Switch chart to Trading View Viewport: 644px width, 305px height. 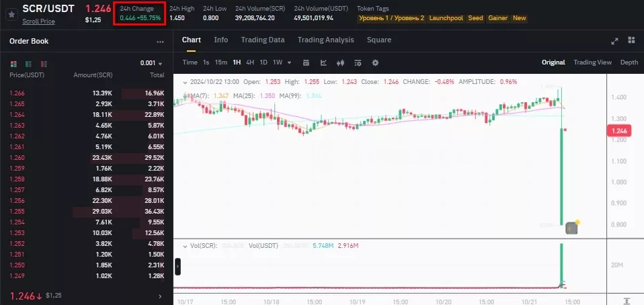coord(593,62)
